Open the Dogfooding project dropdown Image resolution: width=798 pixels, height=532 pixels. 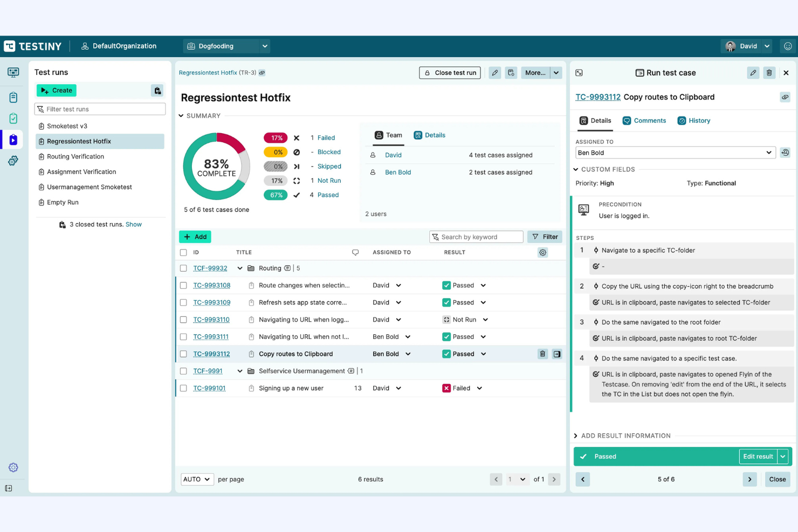(226, 46)
